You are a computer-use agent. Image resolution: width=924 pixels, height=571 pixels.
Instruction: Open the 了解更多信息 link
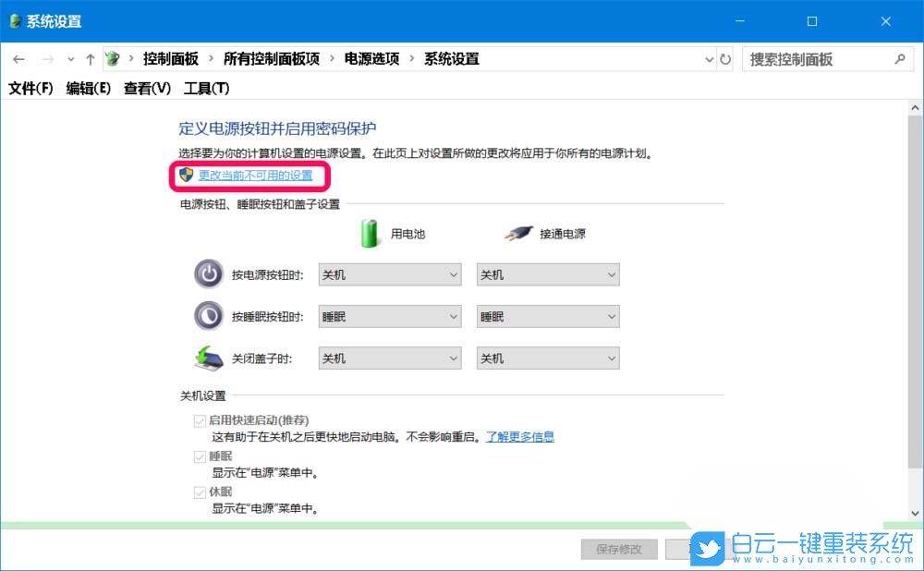click(x=519, y=436)
